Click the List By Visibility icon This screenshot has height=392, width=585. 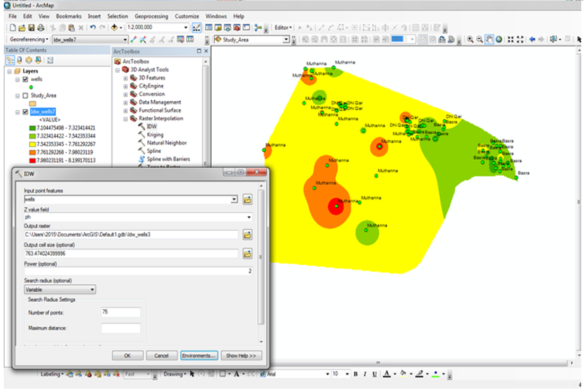click(29, 60)
